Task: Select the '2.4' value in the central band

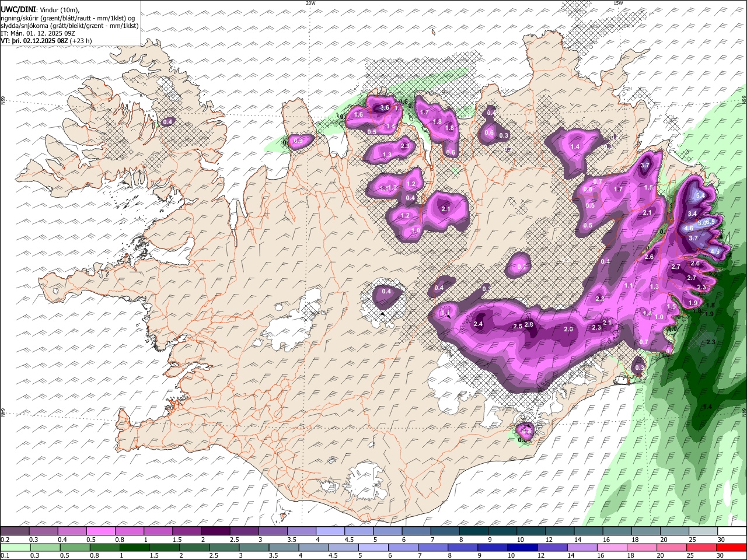Action: (x=479, y=324)
